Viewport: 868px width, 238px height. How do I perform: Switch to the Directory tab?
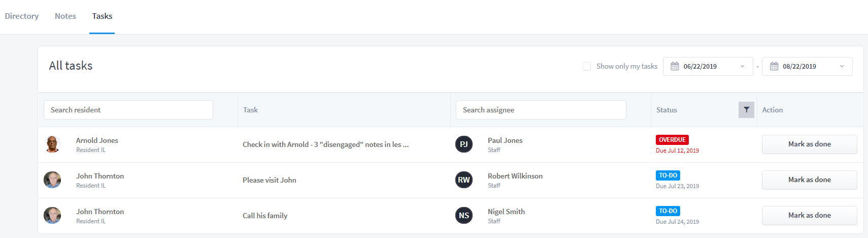22,16
